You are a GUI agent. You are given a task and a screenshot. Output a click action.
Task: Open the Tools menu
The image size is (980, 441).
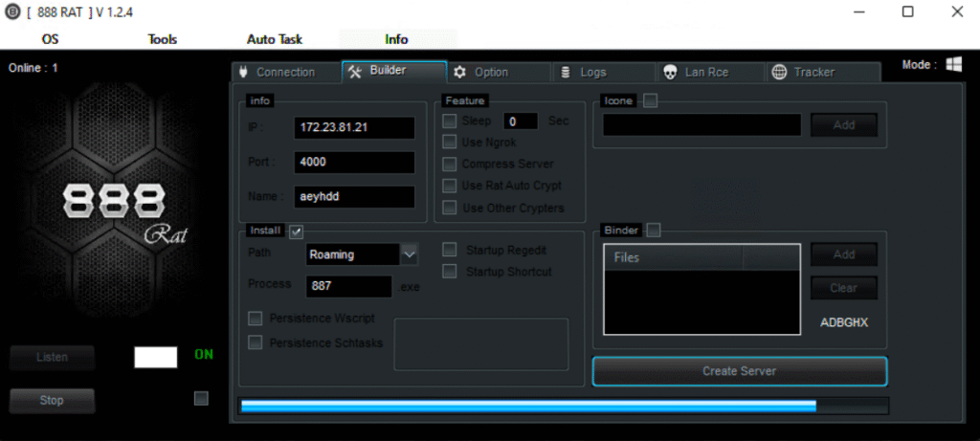pyautogui.click(x=163, y=39)
